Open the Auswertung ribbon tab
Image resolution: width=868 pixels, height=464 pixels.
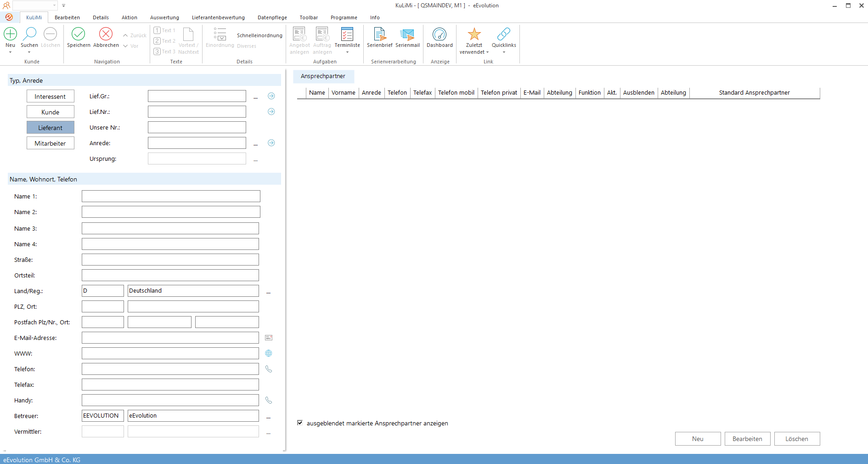coord(164,17)
